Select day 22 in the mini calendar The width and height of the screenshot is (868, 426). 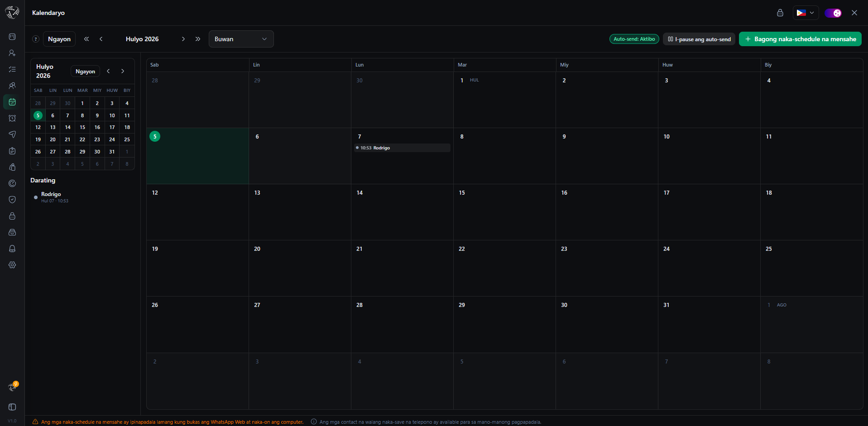[82, 139]
